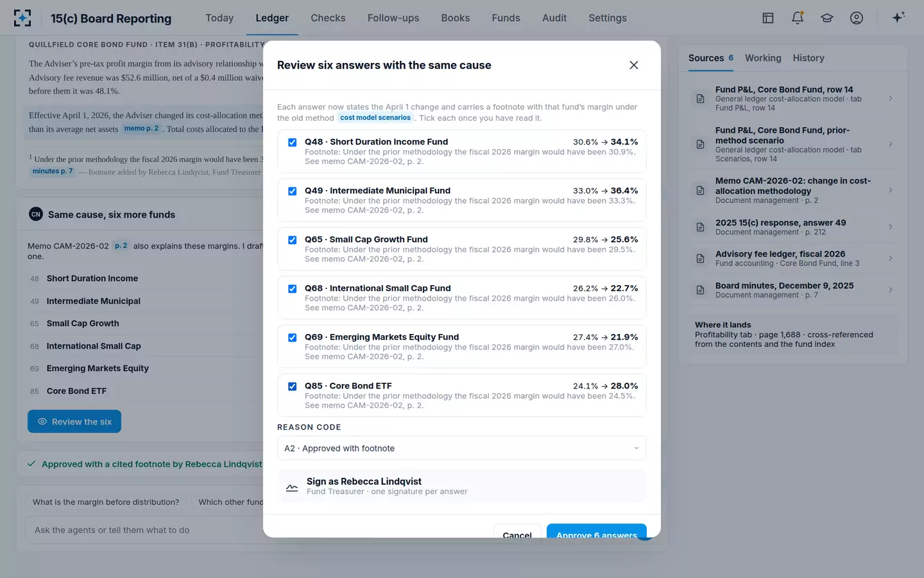The width and height of the screenshot is (924, 578).
Task: Expand 2025 15(c) response source chevron
Action: coord(891,227)
